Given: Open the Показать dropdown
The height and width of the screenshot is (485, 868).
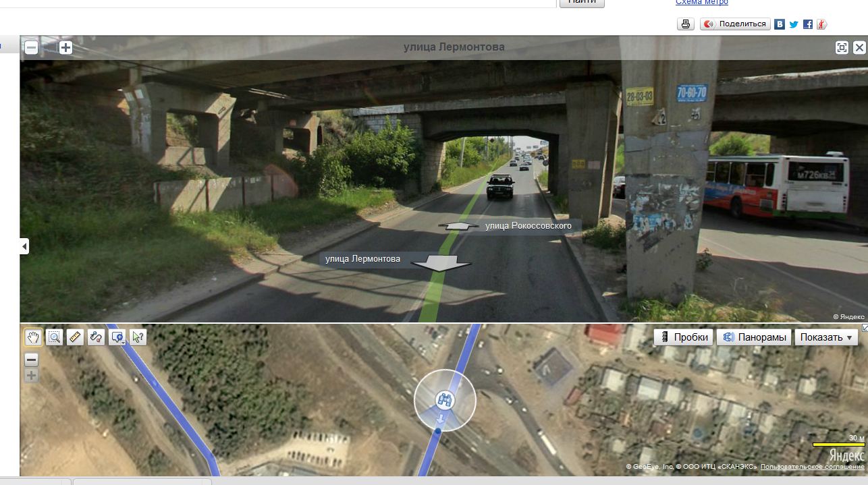Looking at the screenshot, I should [x=826, y=337].
